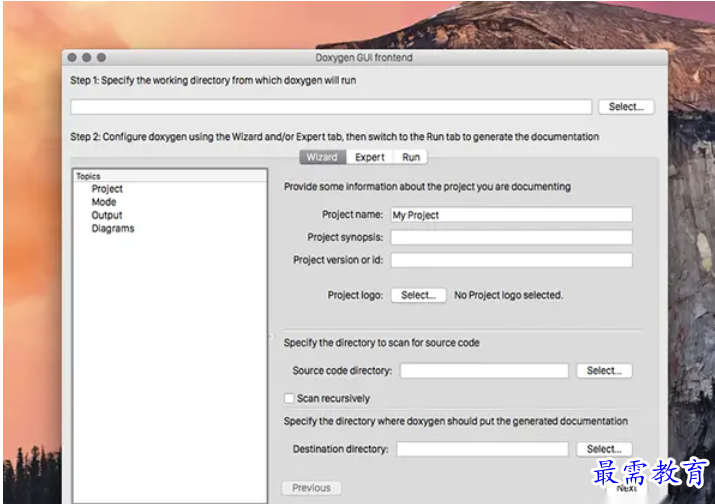The image size is (715, 504).
Task: Select the Project topic
Action: coord(107,189)
